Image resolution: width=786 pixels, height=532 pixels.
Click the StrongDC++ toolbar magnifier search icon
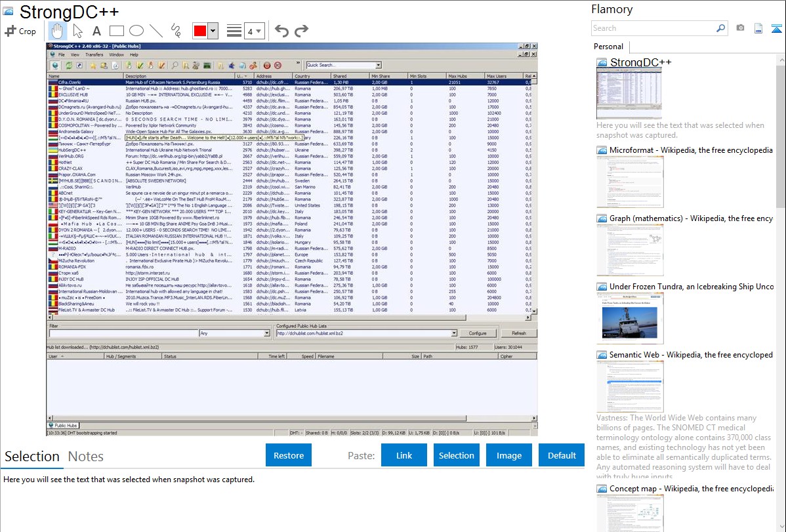pos(175,65)
